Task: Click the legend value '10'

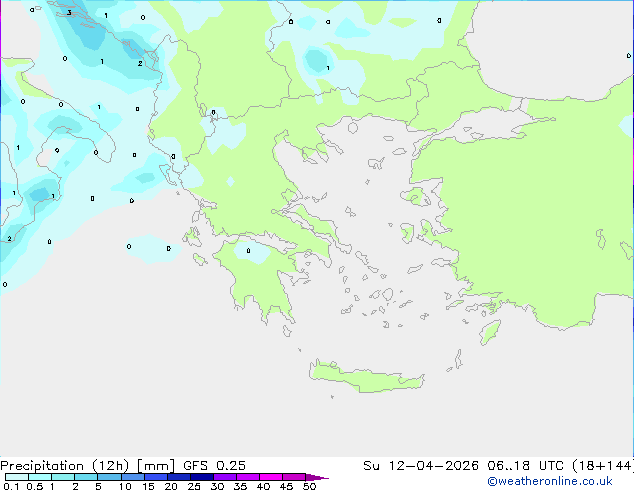Action: tap(125, 486)
